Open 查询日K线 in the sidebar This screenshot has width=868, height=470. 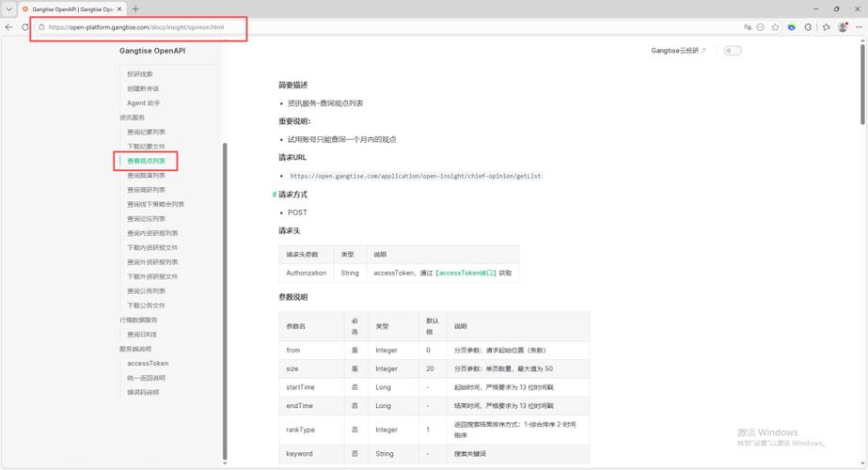(x=142, y=335)
